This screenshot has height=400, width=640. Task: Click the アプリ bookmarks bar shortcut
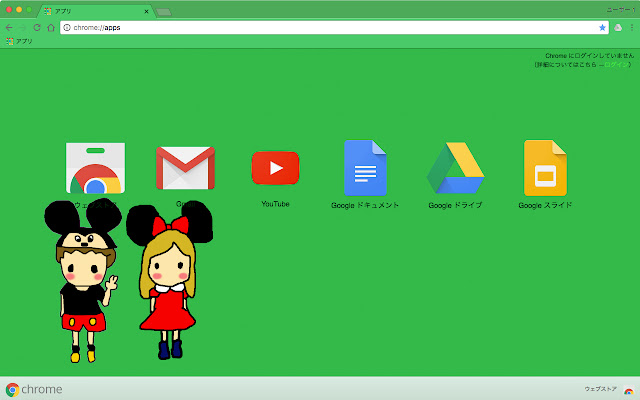point(19,41)
